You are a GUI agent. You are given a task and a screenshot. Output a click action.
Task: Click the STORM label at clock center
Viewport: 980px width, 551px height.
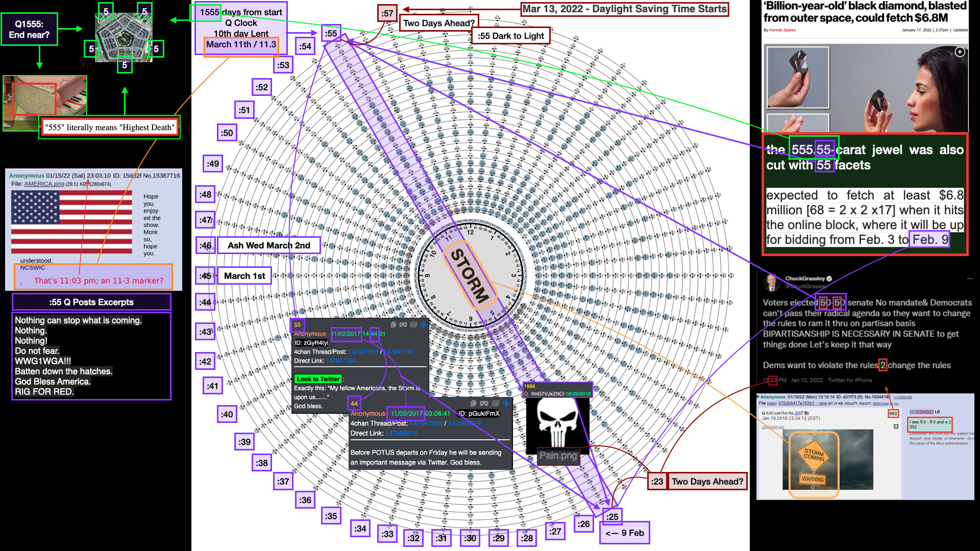click(470, 275)
